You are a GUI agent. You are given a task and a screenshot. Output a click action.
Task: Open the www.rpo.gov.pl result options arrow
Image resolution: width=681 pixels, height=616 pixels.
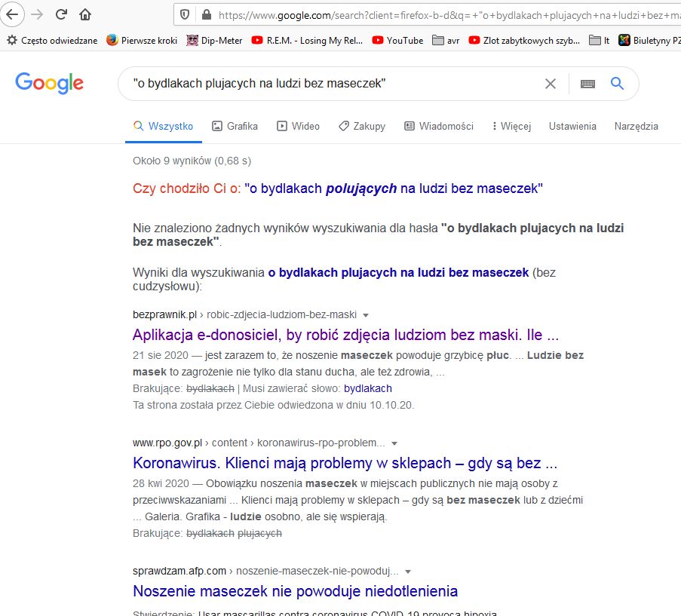click(x=394, y=443)
